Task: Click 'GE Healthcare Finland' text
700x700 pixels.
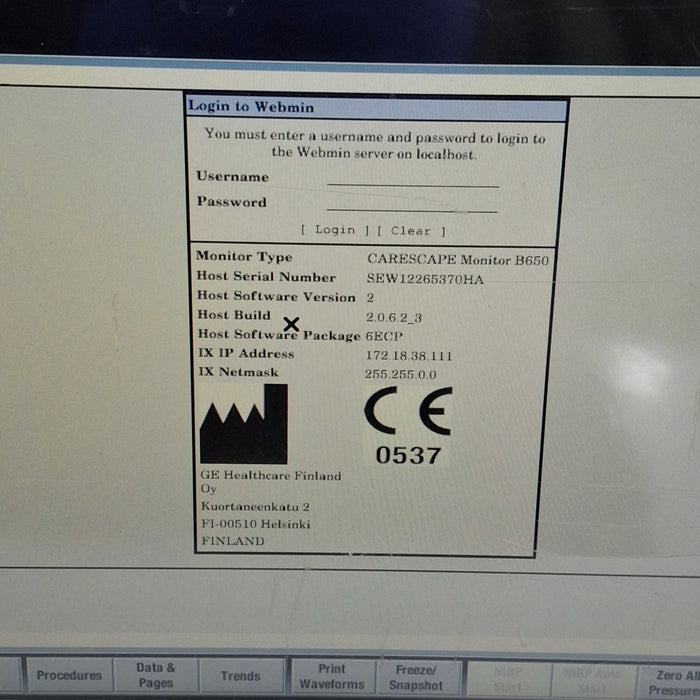Action: 271,475
